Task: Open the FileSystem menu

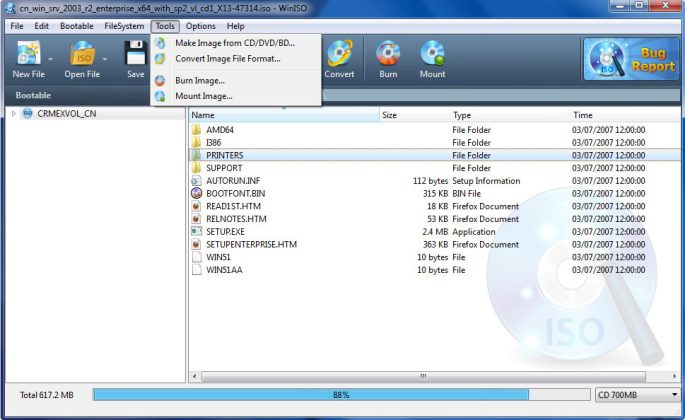Action: click(x=124, y=26)
